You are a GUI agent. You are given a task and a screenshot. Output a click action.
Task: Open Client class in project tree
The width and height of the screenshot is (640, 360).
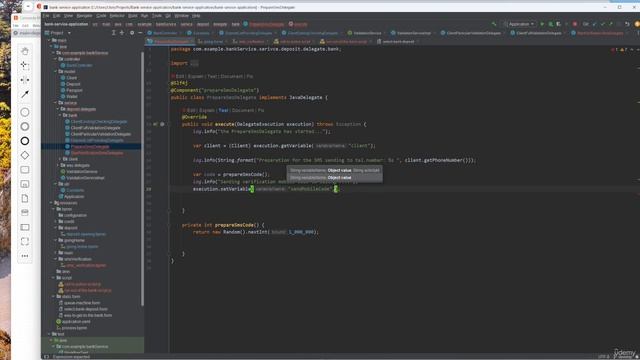(x=72, y=78)
